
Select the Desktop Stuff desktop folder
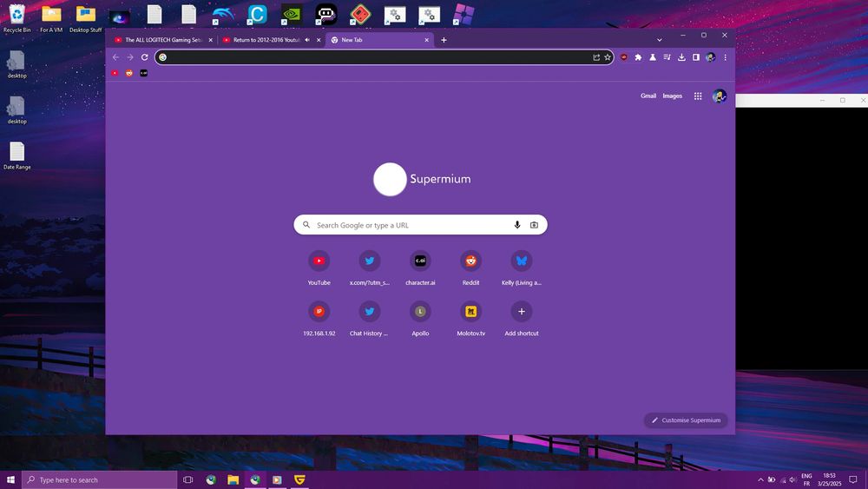[86, 17]
